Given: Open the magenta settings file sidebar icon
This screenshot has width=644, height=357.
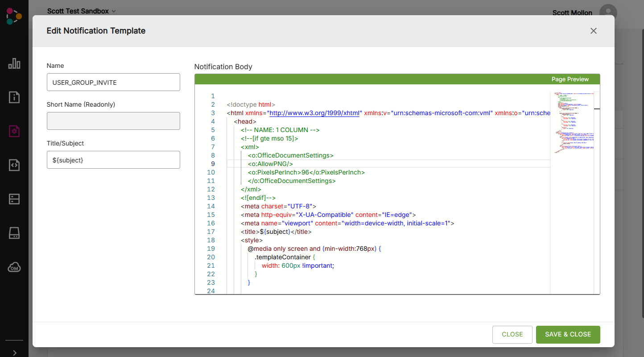Looking at the screenshot, I should click(14, 131).
